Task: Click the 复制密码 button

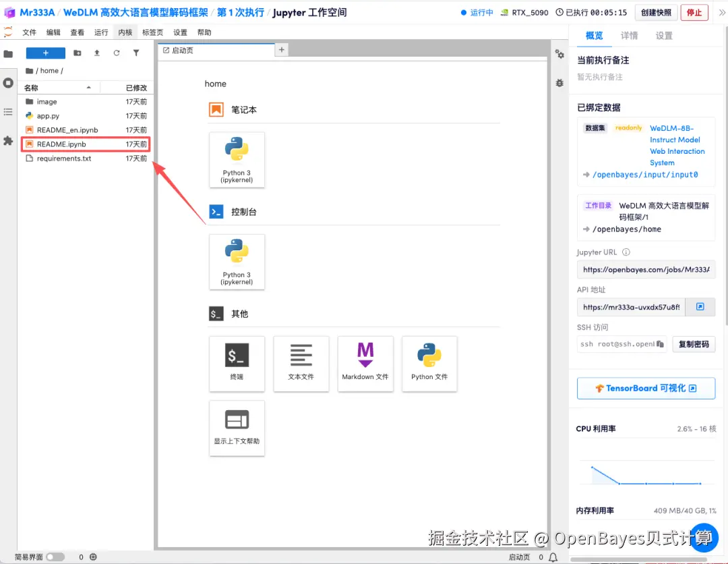Action: point(694,344)
